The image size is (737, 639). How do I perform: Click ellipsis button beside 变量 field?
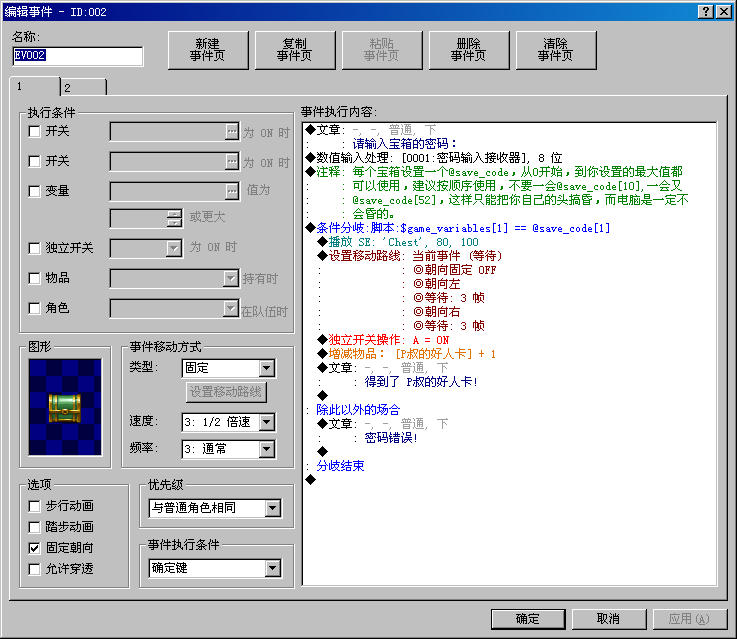[x=232, y=191]
